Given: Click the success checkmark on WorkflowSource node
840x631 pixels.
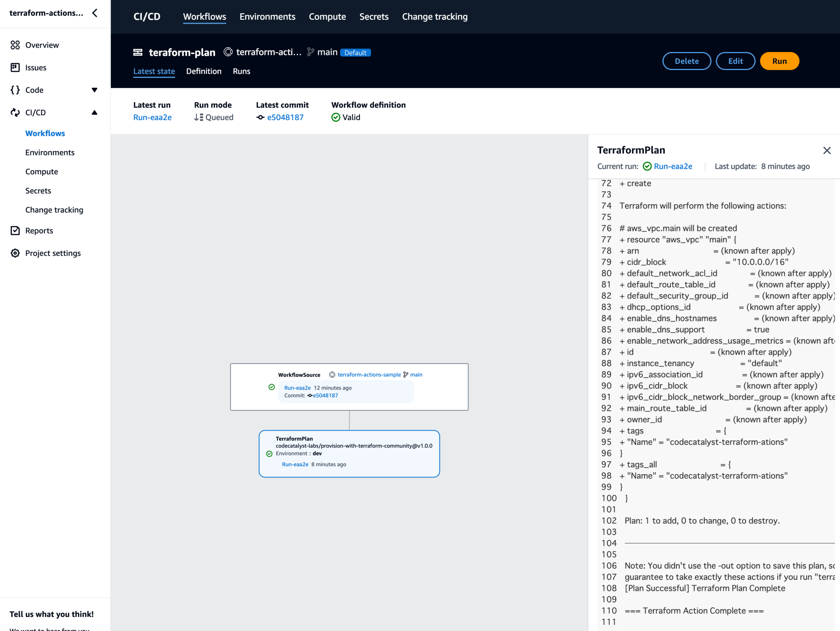Looking at the screenshot, I should pyautogui.click(x=272, y=387).
